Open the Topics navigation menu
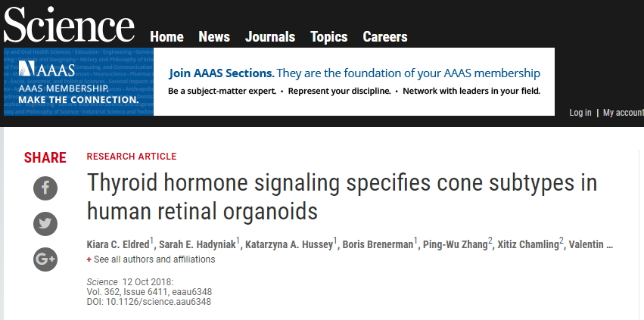This screenshot has width=644, height=320. pyautogui.click(x=329, y=37)
